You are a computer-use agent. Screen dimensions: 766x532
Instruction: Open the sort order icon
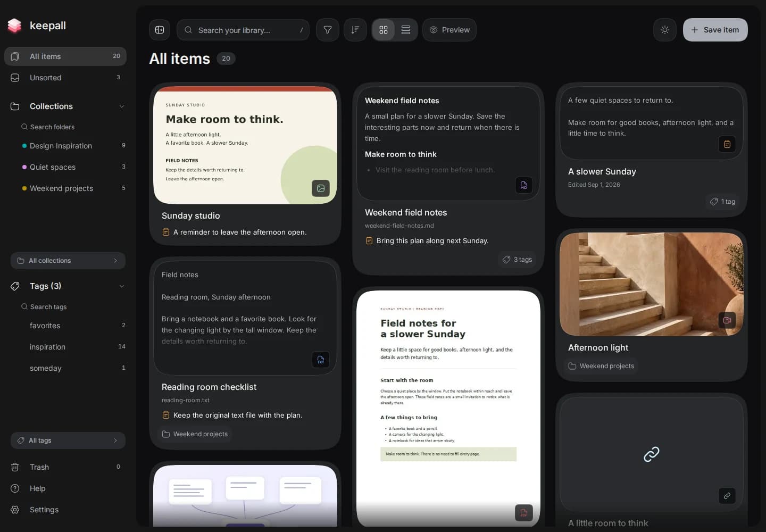coord(355,30)
